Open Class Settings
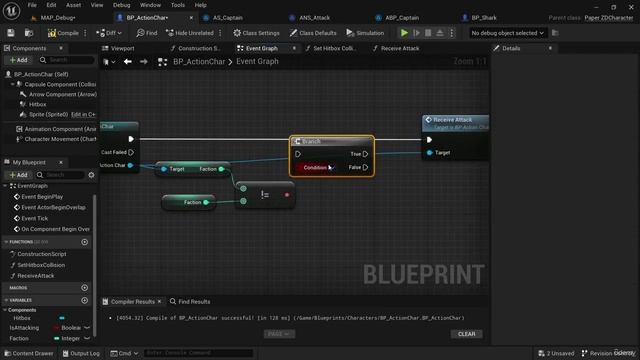 coord(256,33)
